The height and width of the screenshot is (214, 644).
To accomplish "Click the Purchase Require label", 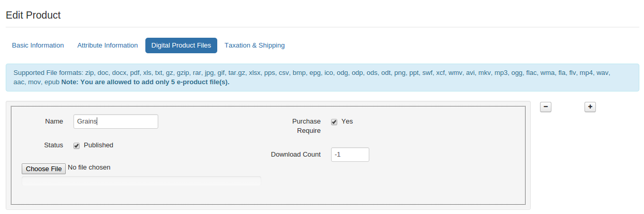I will [x=307, y=126].
